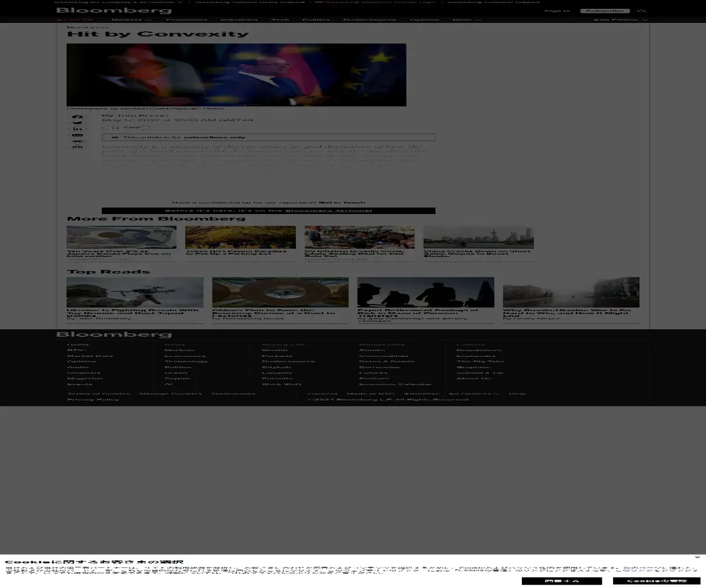Click the Bloomberg footer logo
The image size is (706, 588).
[114, 334]
